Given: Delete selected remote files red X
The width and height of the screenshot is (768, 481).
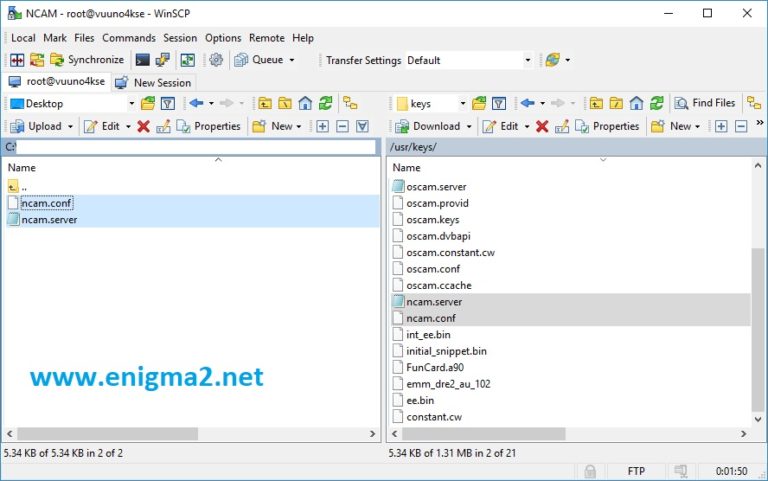Looking at the screenshot, I should coord(542,126).
